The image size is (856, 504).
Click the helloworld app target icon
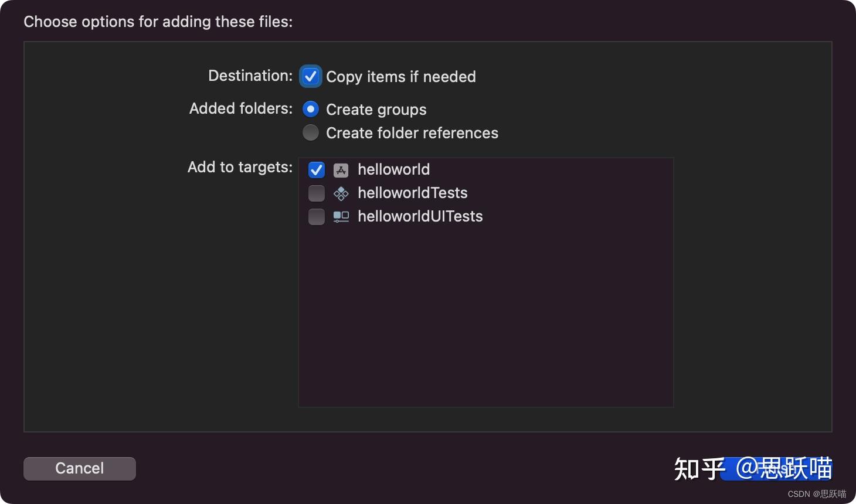click(341, 170)
